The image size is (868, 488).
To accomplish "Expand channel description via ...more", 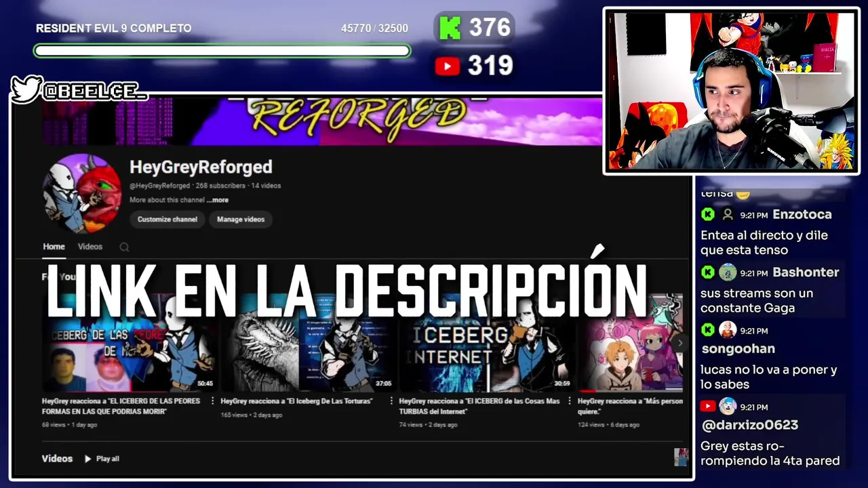I will coord(218,200).
